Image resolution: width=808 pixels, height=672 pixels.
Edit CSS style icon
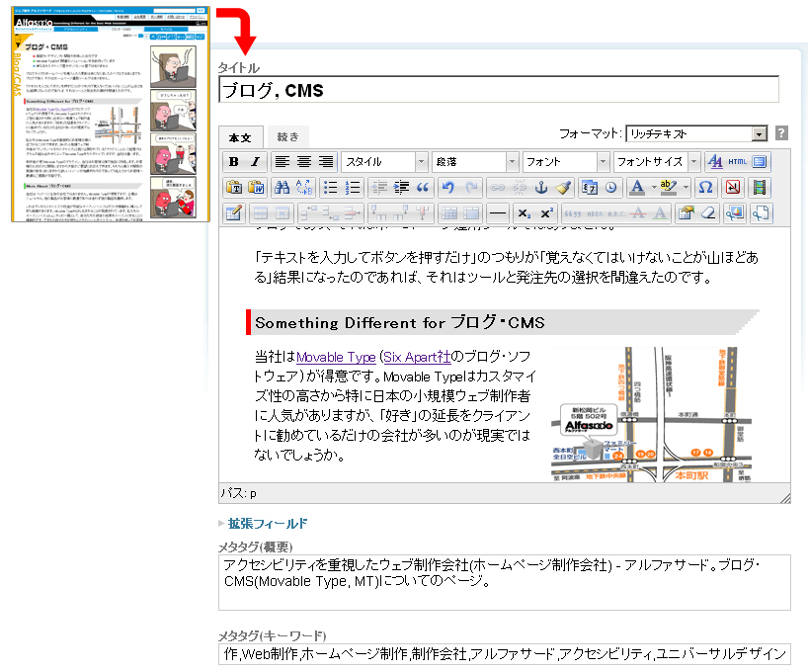click(687, 213)
